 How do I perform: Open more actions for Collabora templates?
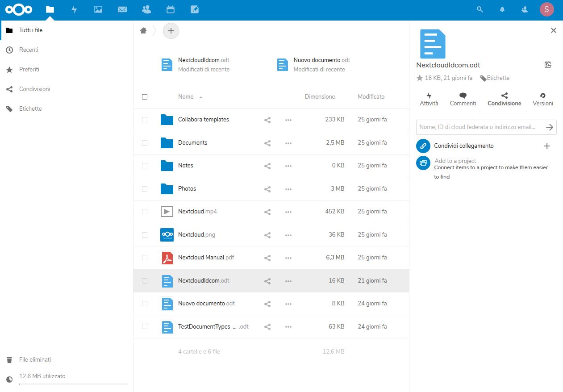pyautogui.click(x=288, y=120)
